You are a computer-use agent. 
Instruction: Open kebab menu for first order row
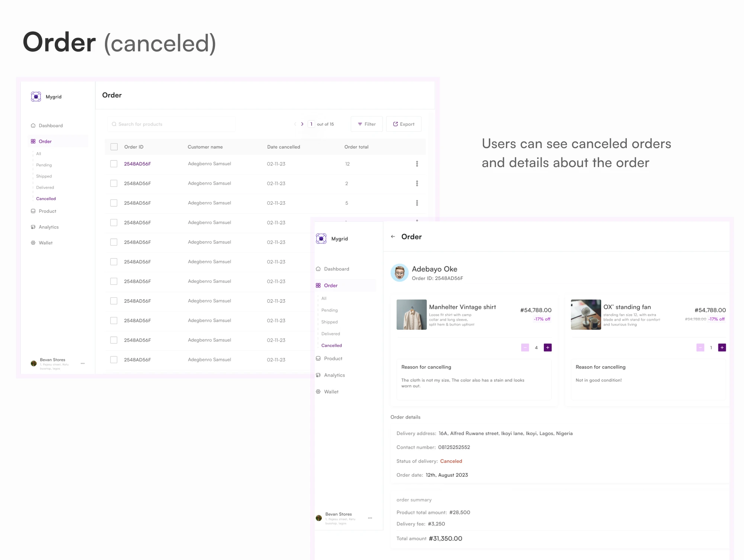pos(417,164)
